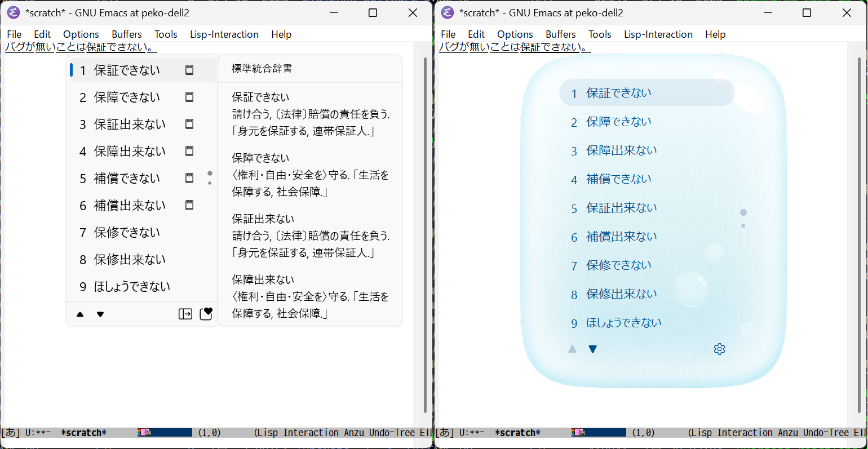Click left window vertical scrollbar
868x449 pixels.
[x=426, y=235]
